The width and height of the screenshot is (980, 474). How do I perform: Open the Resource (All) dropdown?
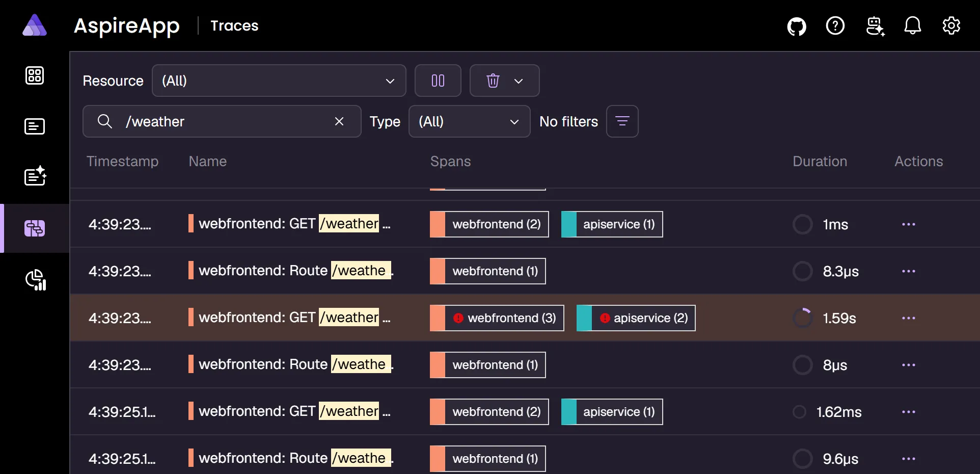pyautogui.click(x=279, y=81)
